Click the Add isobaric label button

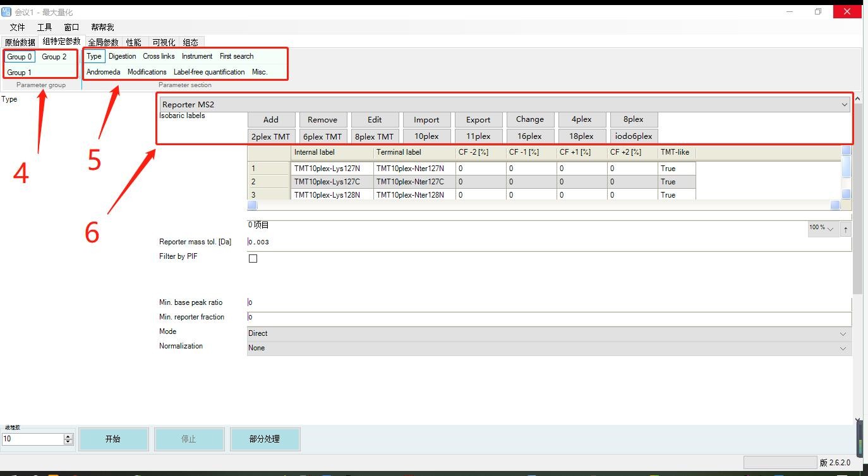271,119
